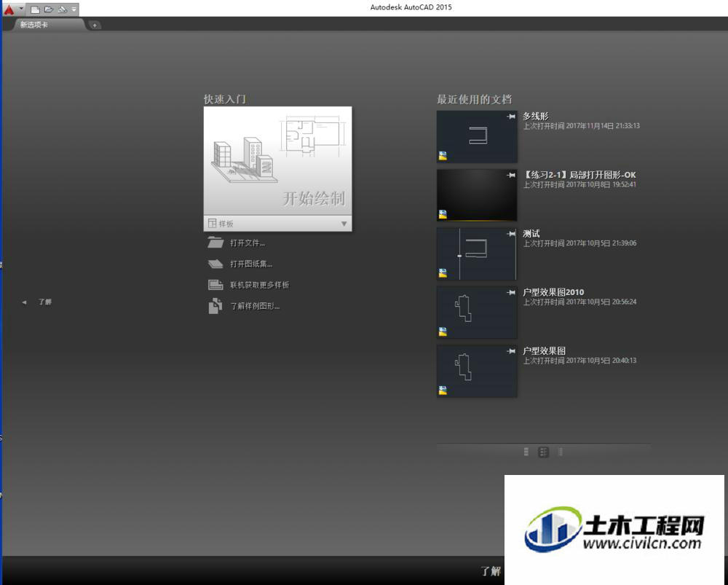Click the Open folder icon in quick access toolbar
This screenshot has height=585, width=728.
49,9
